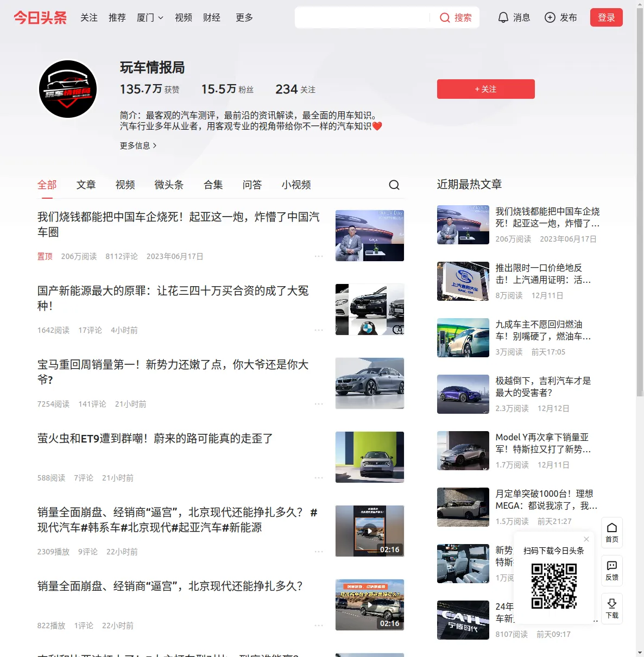
Task: Click the QR code in 扫码下载今日头条 popup
Action: pos(554,586)
